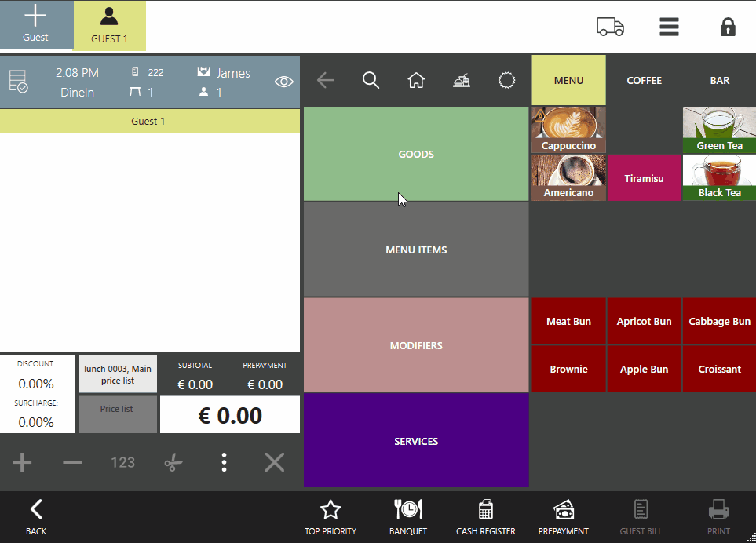This screenshot has width=756, height=543.
Task: Open lunch 0003 Main price list selector
Action: [x=117, y=374]
